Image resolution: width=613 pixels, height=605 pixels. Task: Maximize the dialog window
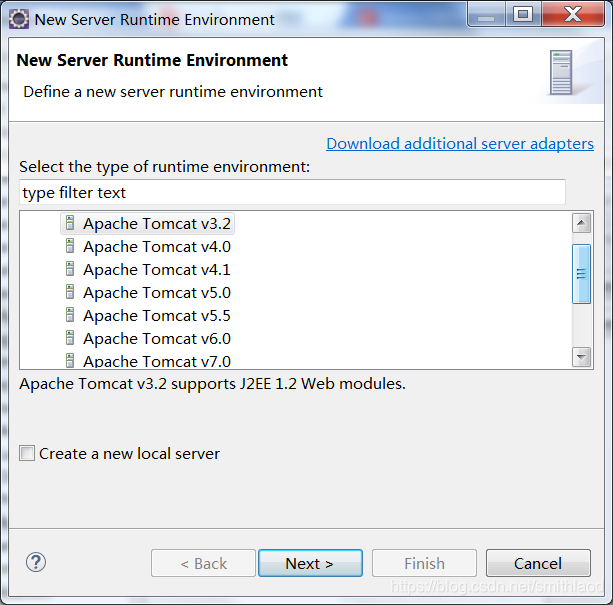coord(523,15)
